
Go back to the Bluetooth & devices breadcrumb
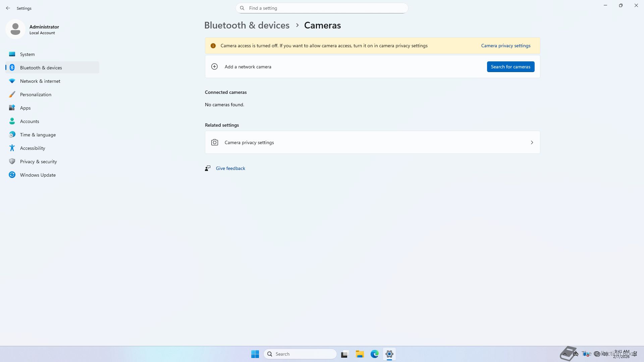click(247, 25)
